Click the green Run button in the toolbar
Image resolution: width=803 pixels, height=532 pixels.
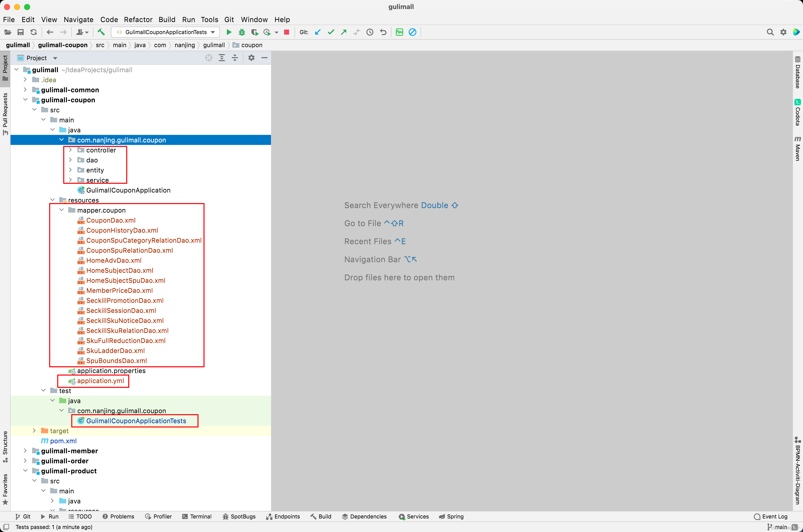tap(229, 32)
